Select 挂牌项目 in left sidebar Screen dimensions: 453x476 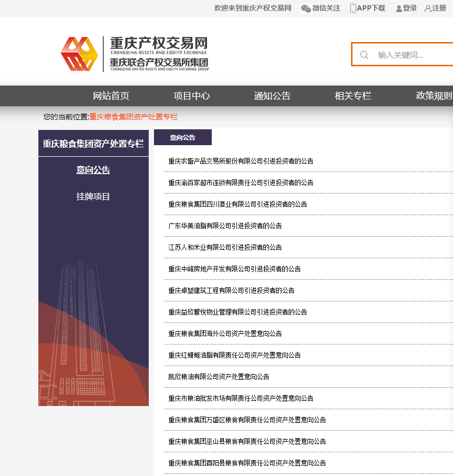pos(93,197)
